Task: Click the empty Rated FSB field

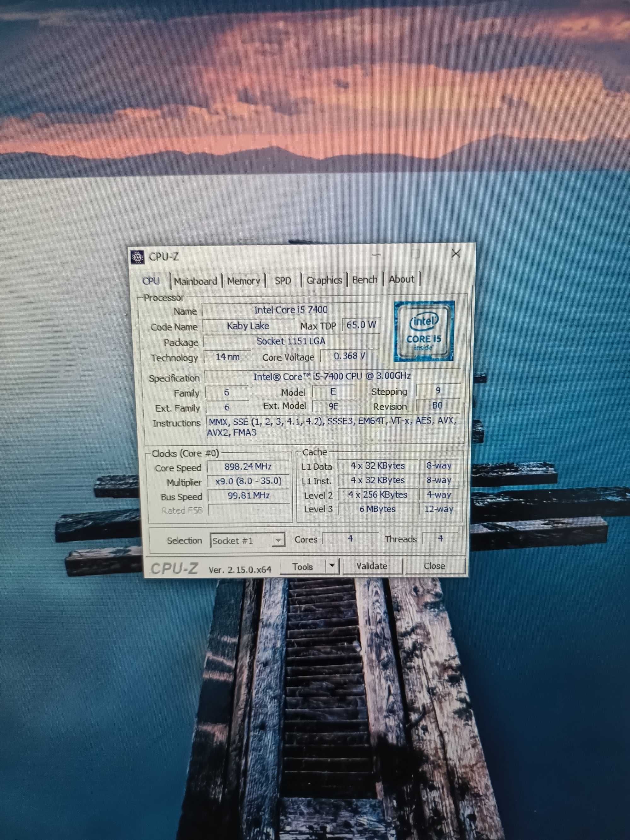Action: pyautogui.click(x=249, y=510)
